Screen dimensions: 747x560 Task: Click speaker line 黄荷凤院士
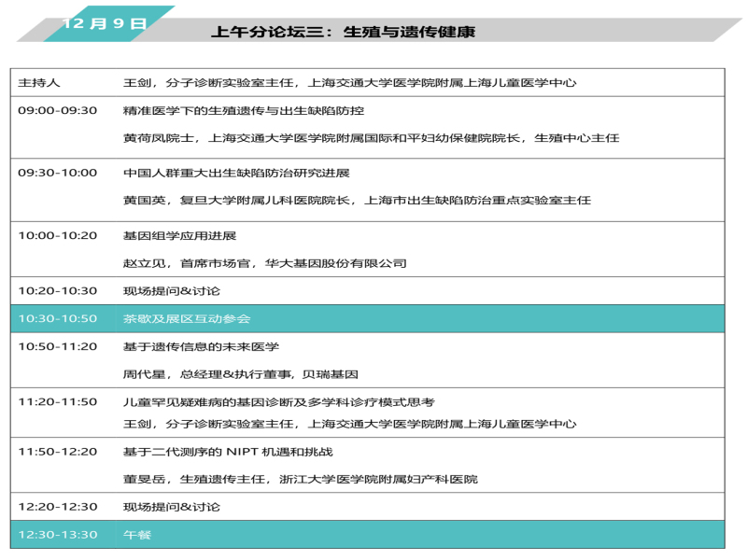(x=371, y=138)
